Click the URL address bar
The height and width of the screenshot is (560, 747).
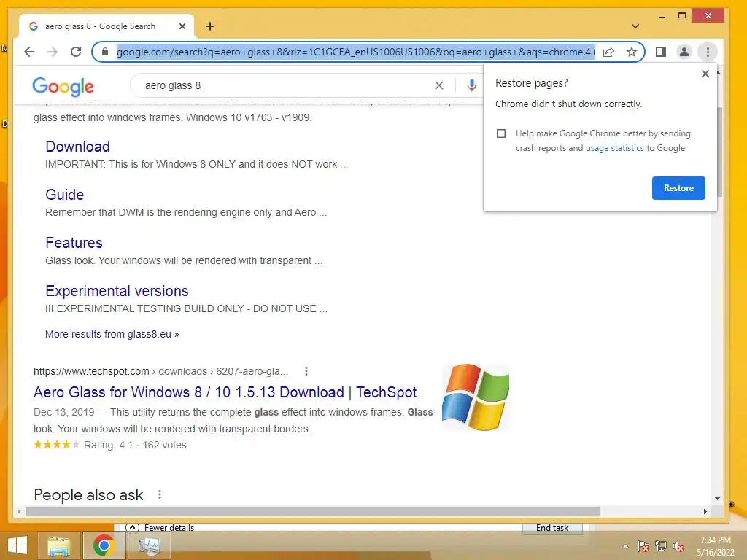click(355, 52)
